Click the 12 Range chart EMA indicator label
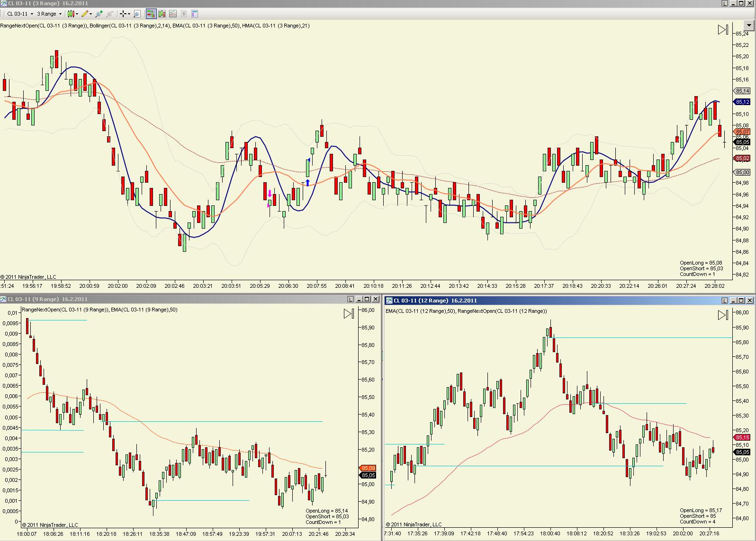 [466, 311]
